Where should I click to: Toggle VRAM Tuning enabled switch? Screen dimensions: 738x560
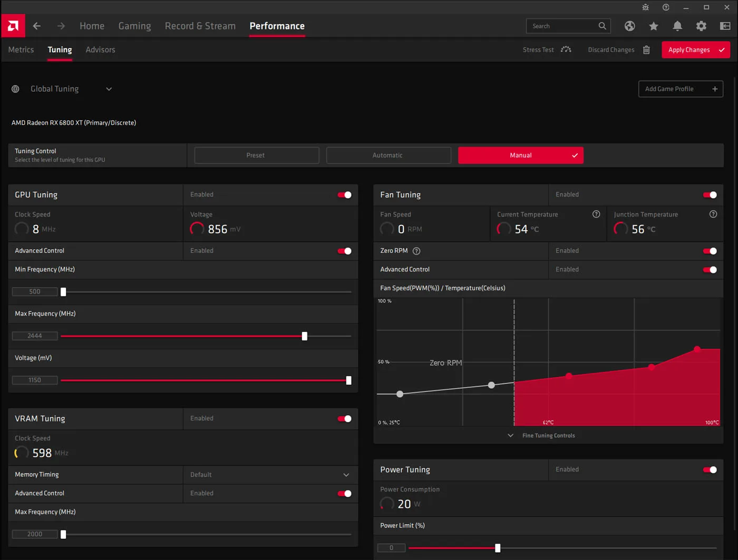345,419
